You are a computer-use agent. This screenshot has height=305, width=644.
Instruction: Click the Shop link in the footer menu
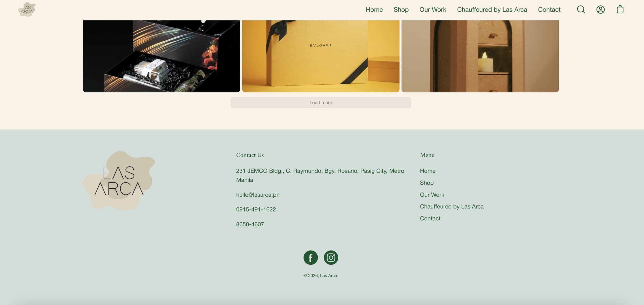pyautogui.click(x=427, y=183)
